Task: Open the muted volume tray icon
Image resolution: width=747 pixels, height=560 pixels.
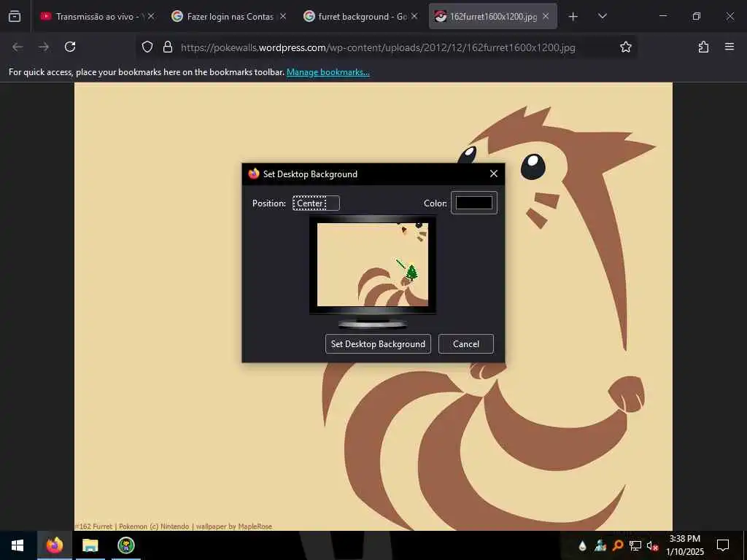Action: [x=652, y=545]
